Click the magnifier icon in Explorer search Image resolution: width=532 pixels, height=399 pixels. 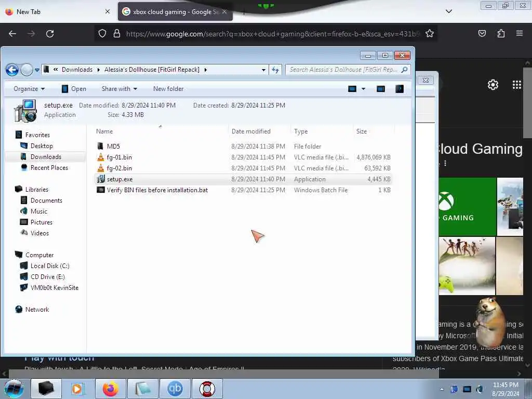click(x=404, y=70)
